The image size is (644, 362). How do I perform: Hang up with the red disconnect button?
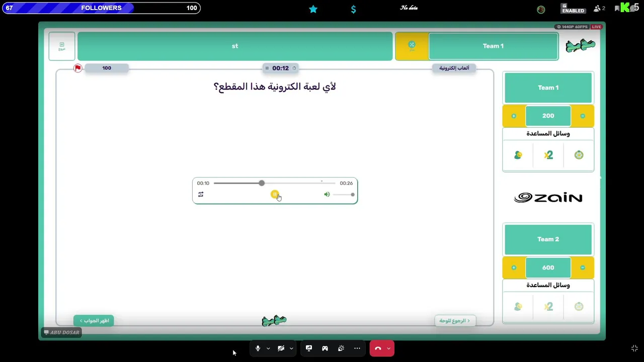(378, 348)
